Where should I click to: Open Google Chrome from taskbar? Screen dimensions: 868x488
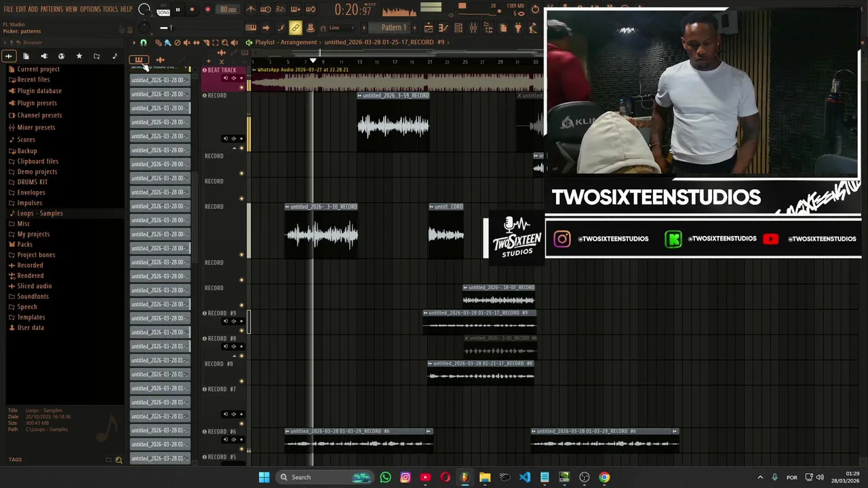point(604,477)
